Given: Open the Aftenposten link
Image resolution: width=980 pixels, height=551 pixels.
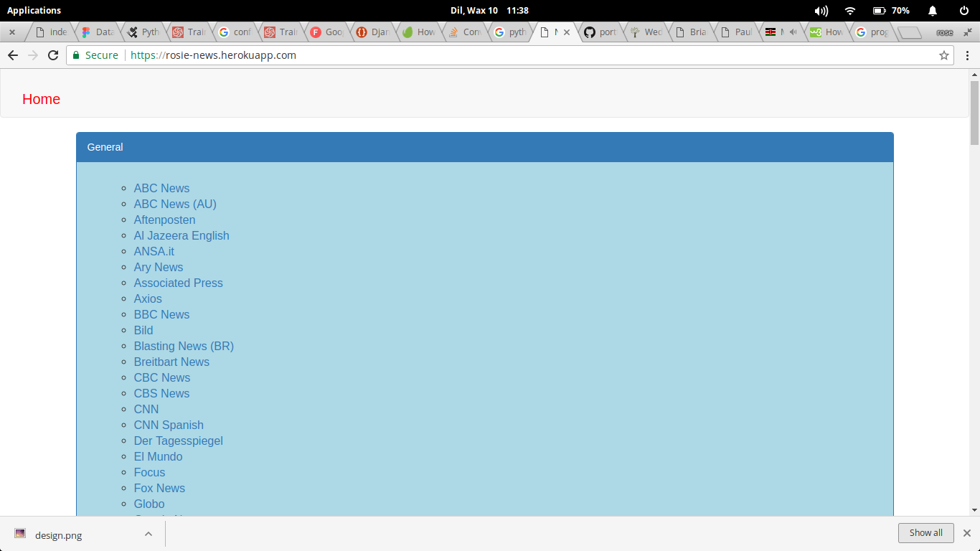Looking at the screenshot, I should 164,220.
